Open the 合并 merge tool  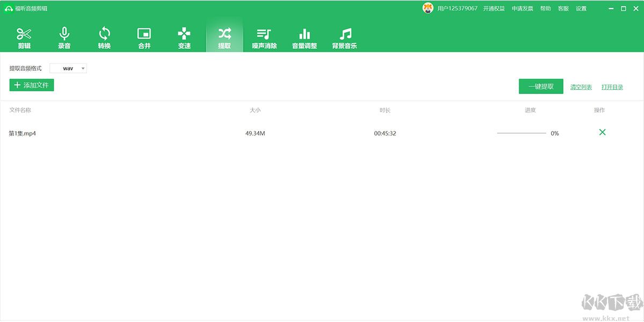tap(144, 38)
